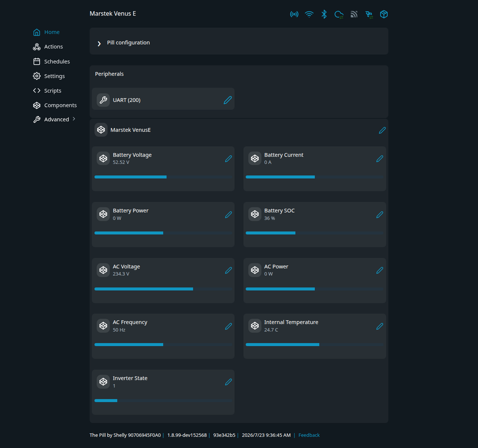Edit the Marstek VenusE group
Screen dimensions: 478x448
click(x=382, y=131)
